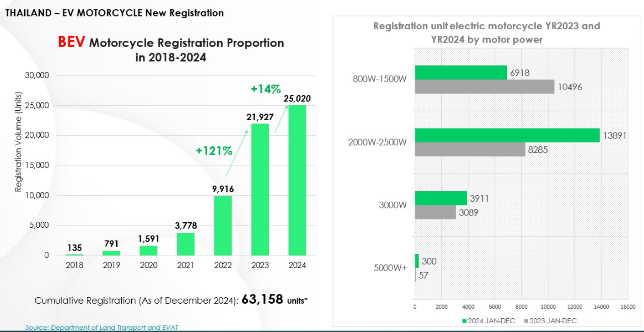
Task: Select the '21,927' data label
Action: pyautogui.click(x=260, y=117)
